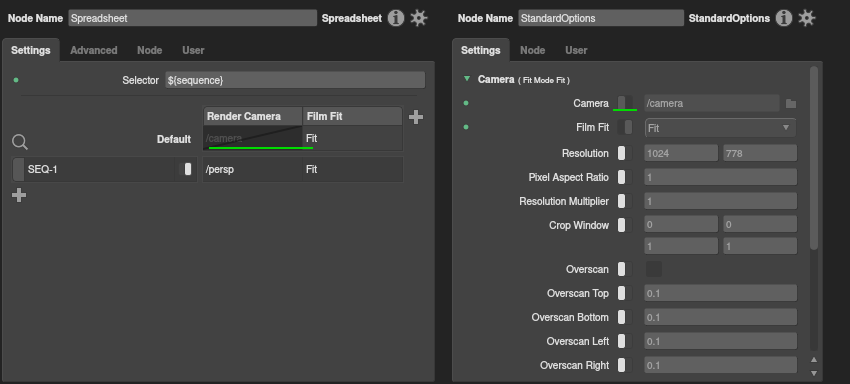Toggle the SEQ-1 row enabled switch

coord(185,169)
